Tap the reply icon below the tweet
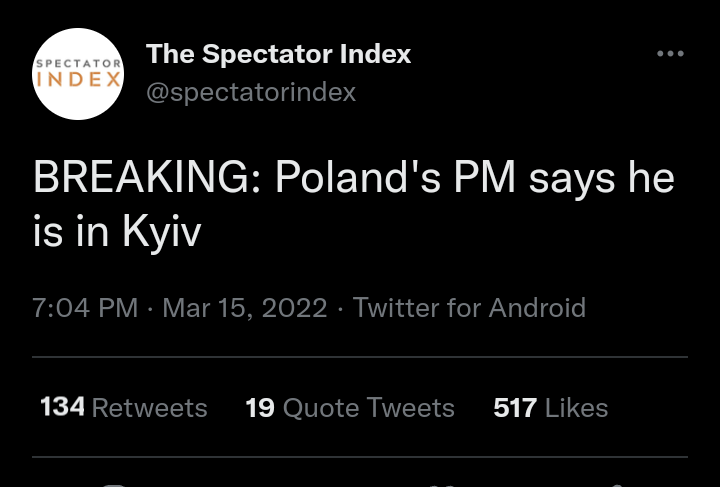The width and height of the screenshot is (720, 487). click(x=116, y=485)
